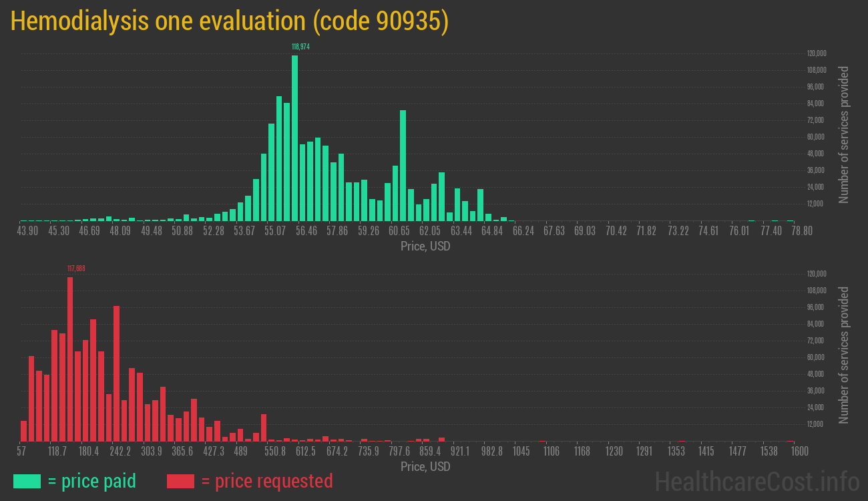This screenshot has height=501, width=868.
Task: Select the tallest green bar under 118,974
Action: [x=294, y=138]
